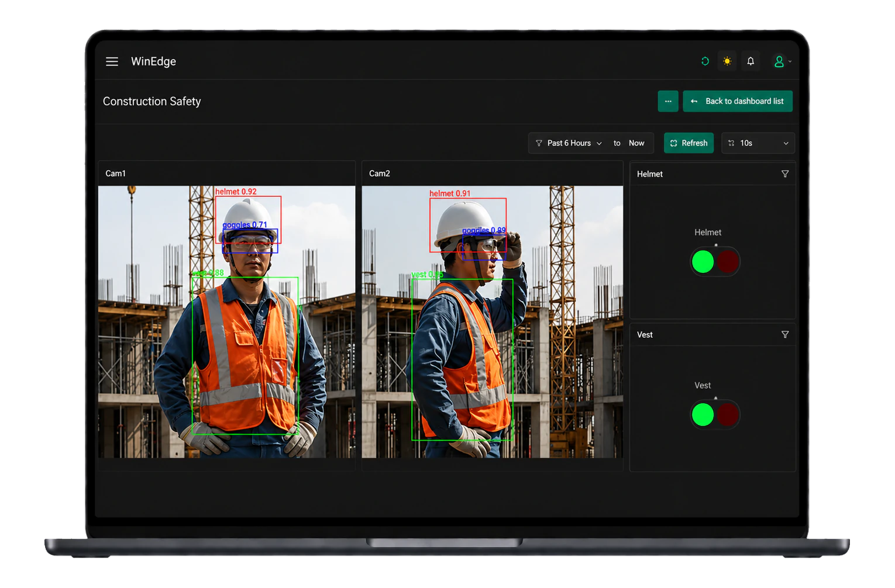Click the Now end time field
Screen dimensions: 895x588
point(636,143)
